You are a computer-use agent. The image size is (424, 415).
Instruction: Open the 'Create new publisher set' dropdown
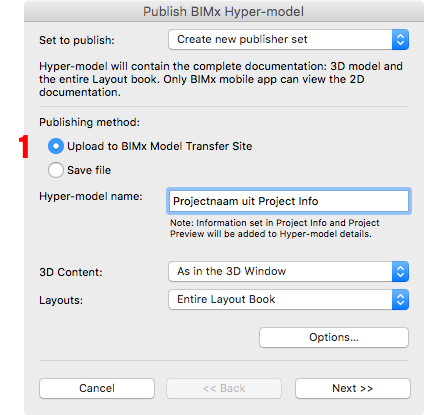click(x=288, y=40)
